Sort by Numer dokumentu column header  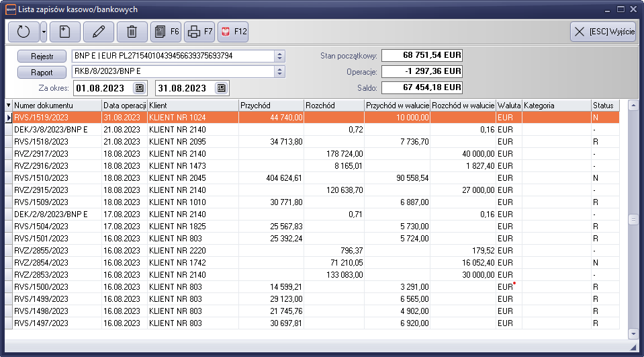coord(56,106)
